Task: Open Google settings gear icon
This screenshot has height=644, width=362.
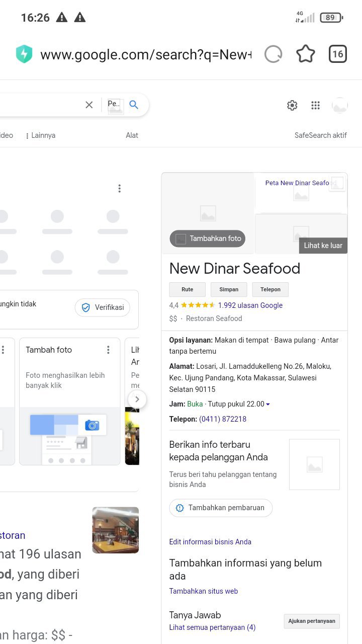Action: [292, 105]
